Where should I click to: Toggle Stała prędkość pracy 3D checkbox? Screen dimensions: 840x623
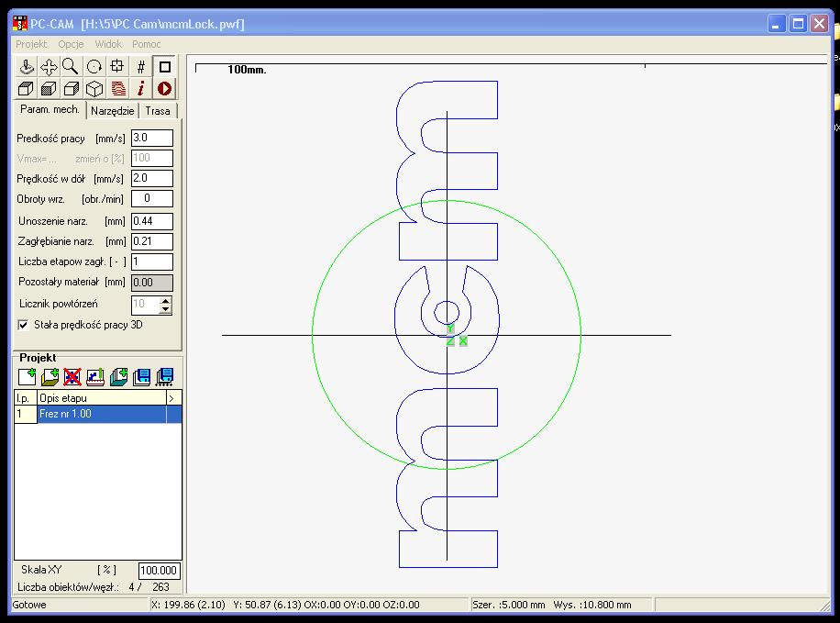[23, 325]
